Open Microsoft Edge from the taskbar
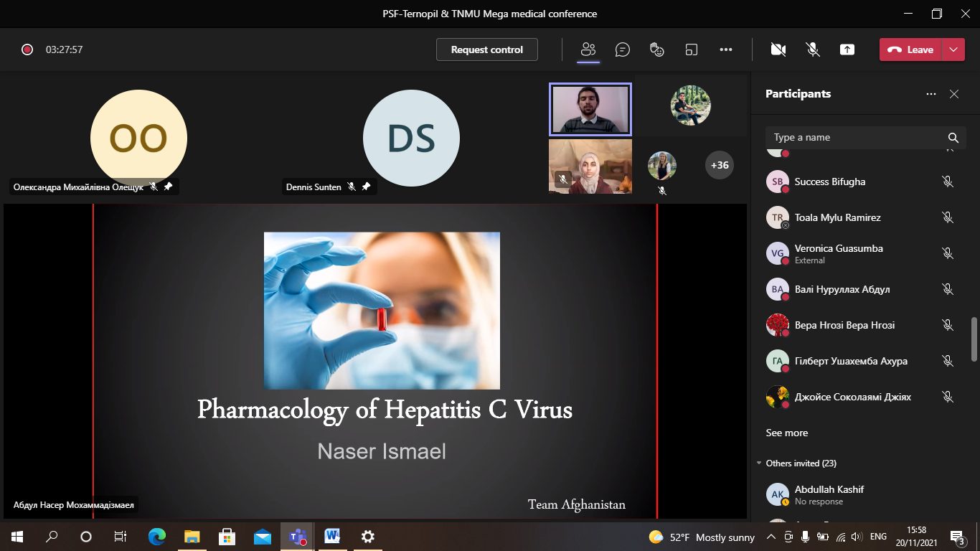The height and width of the screenshot is (551, 980). [156, 537]
